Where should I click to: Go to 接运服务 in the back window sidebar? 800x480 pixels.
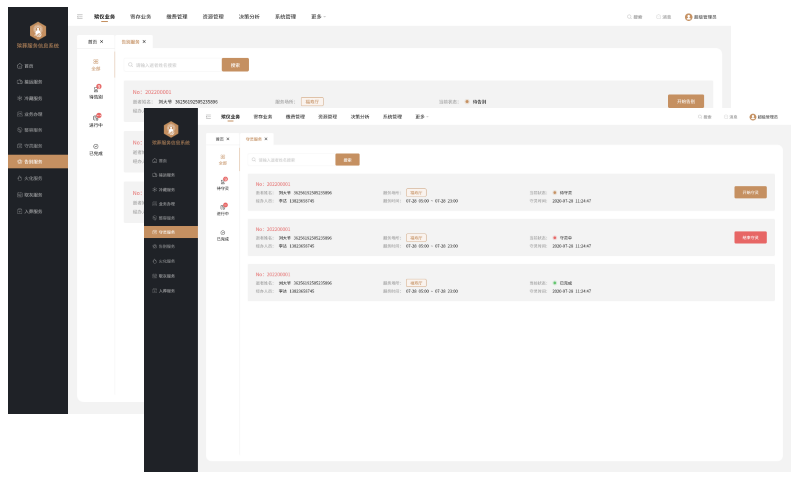[x=33, y=81]
